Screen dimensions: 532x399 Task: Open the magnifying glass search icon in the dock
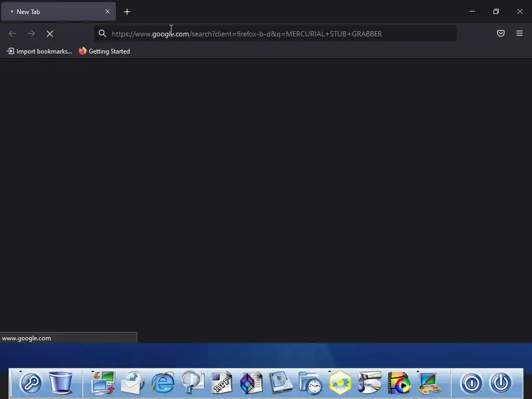pyautogui.click(x=192, y=383)
